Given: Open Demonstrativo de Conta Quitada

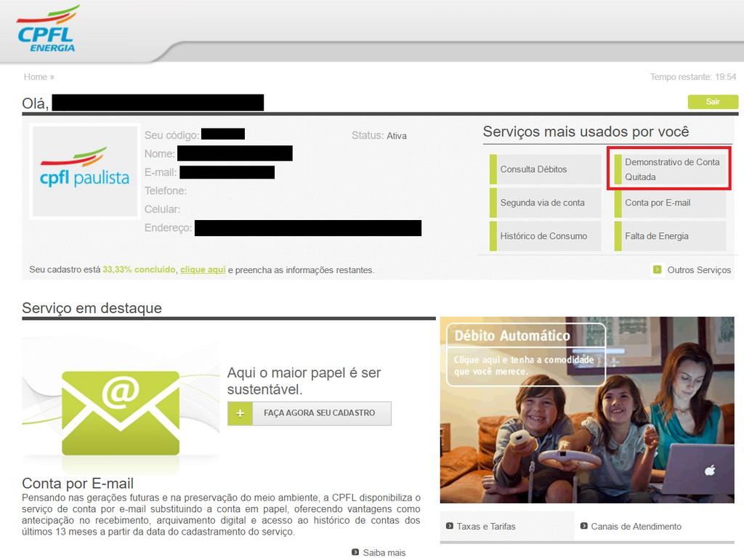Looking at the screenshot, I should (671, 169).
